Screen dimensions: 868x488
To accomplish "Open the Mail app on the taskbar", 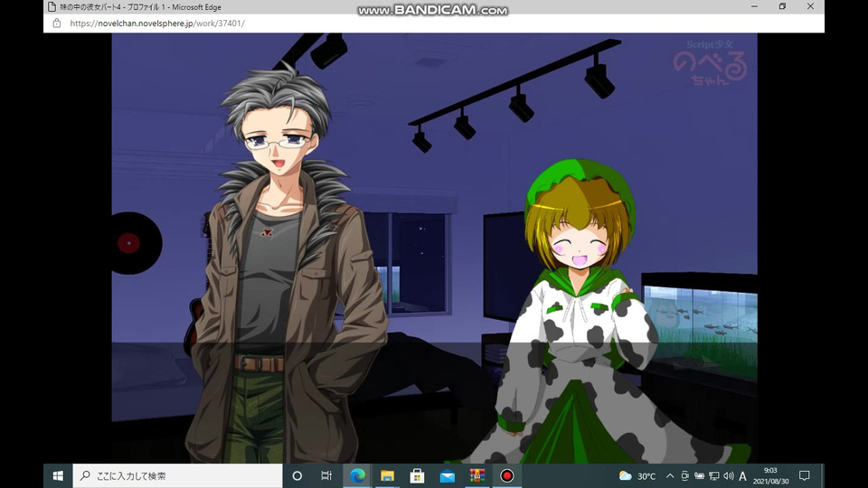I will [x=448, y=476].
